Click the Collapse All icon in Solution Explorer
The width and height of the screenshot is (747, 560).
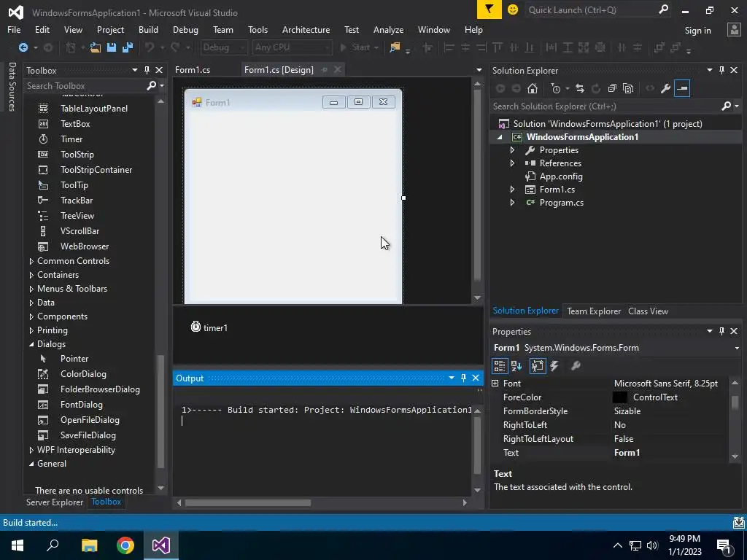612,88
